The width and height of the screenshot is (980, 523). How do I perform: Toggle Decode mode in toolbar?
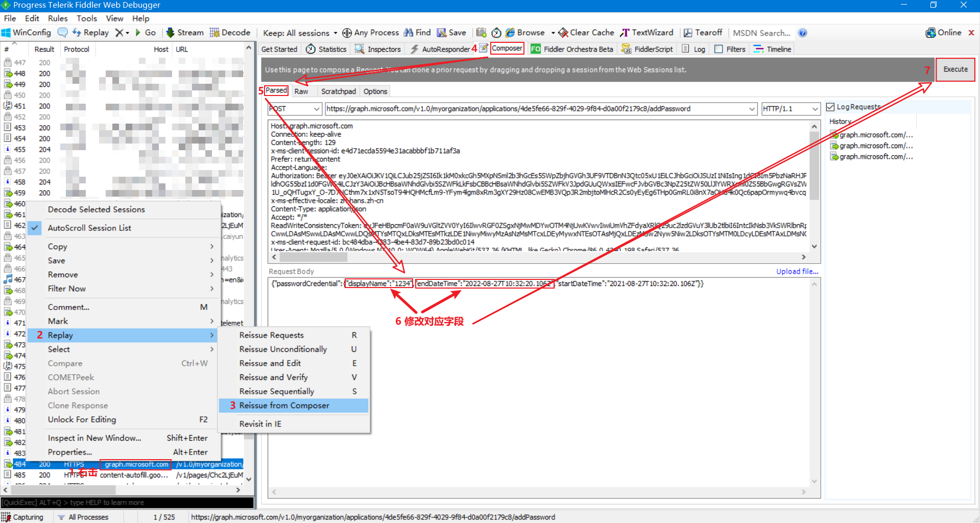click(x=230, y=33)
